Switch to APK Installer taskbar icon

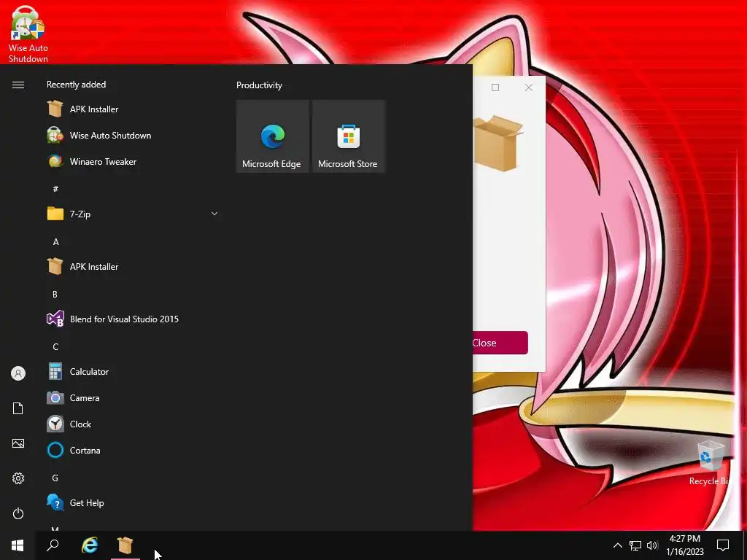click(x=125, y=545)
